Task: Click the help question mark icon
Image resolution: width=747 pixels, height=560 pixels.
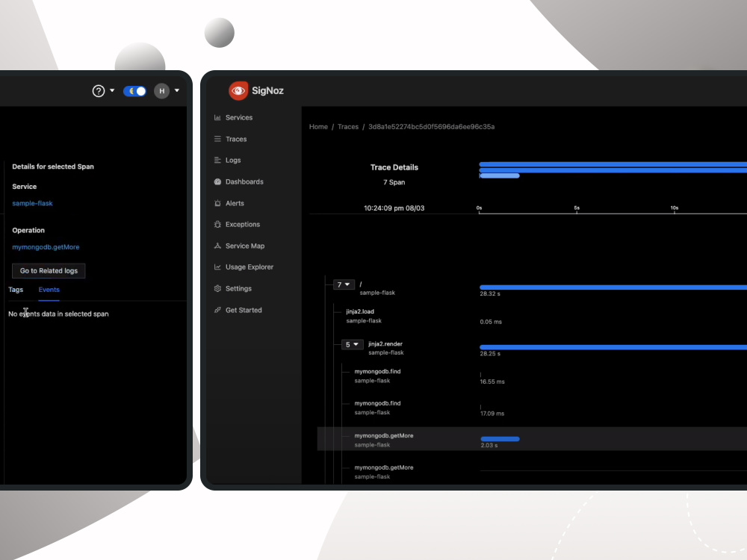Action: 98,91
